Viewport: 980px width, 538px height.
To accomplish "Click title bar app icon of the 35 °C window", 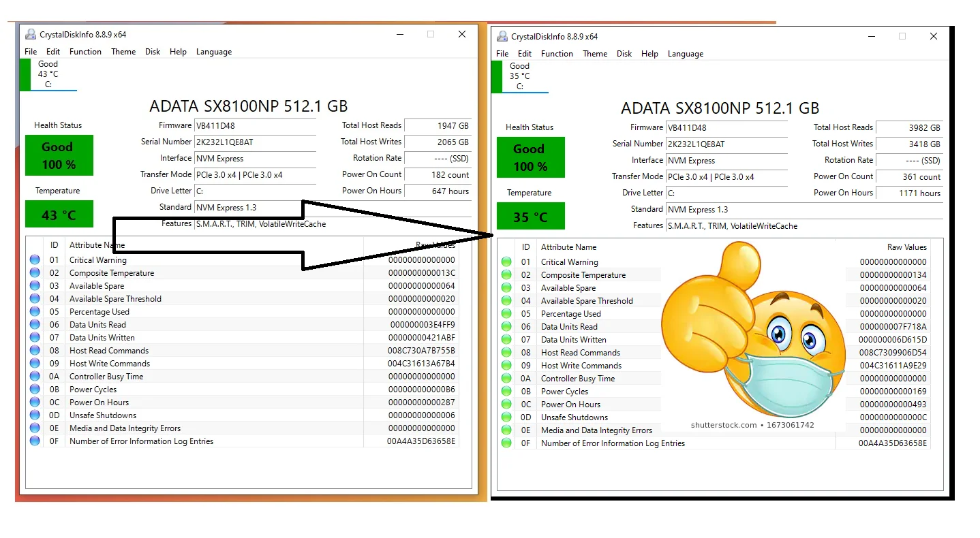I will tap(502, 36).
